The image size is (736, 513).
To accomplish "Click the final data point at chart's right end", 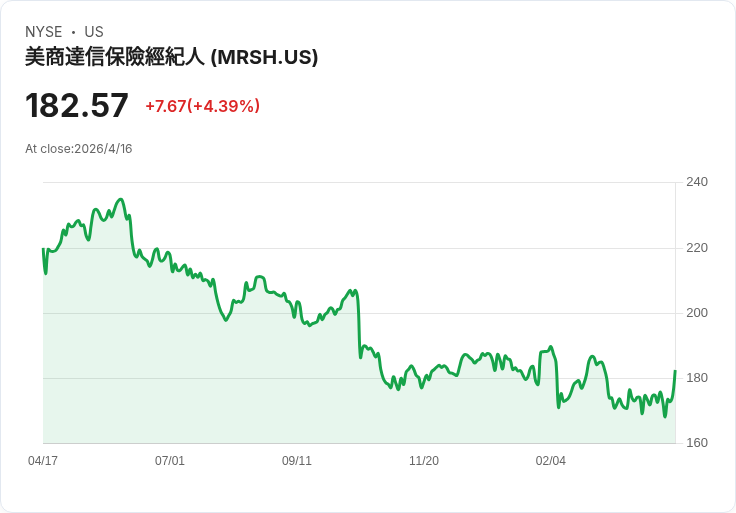I will tap(675, 371).
